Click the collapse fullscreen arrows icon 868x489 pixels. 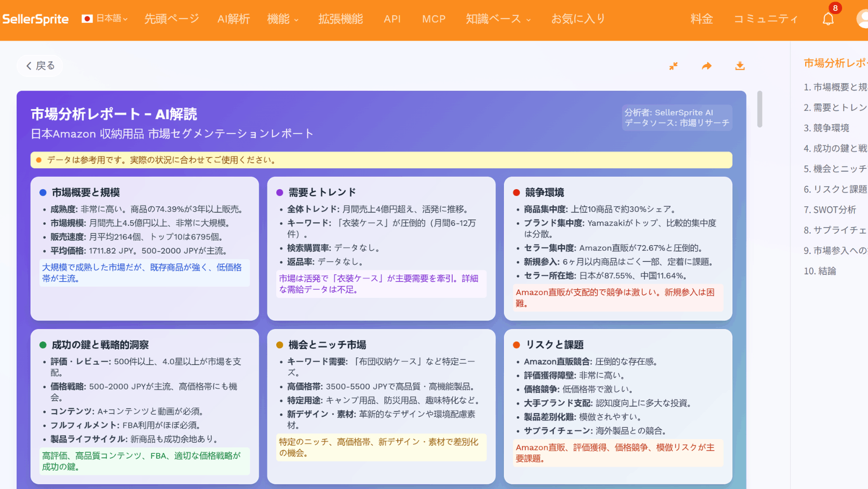click(x=673, y=66)
